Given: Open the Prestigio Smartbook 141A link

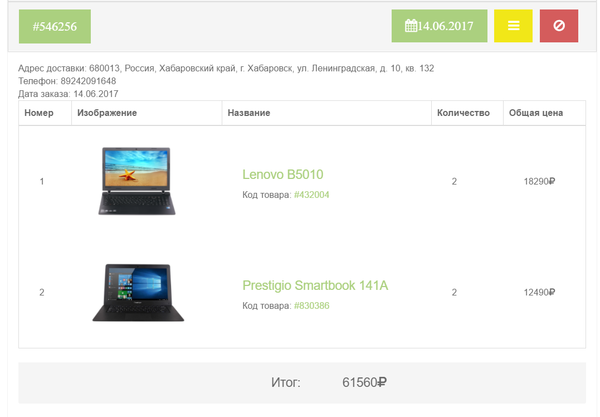Looking at the screenshot, I should coord(315,285).
